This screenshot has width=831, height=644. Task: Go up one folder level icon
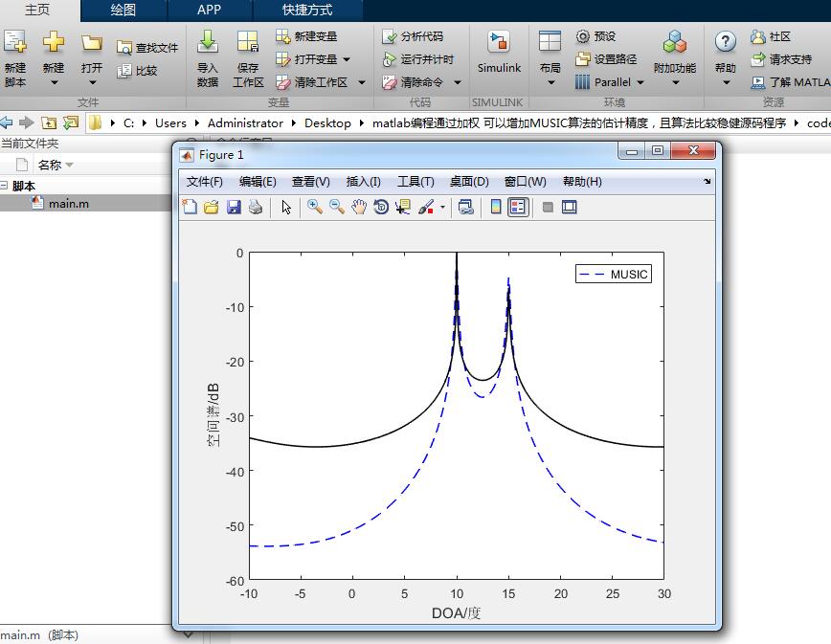[x=49, y=122]
